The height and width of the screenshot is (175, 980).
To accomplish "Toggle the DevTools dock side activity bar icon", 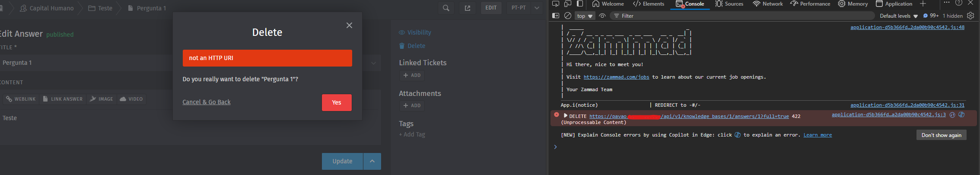I will point(580,3).
